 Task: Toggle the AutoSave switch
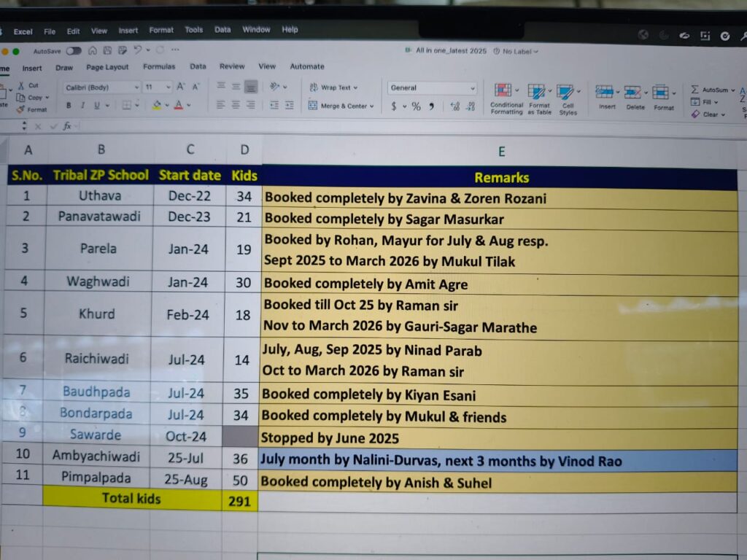tap(74, 51)
